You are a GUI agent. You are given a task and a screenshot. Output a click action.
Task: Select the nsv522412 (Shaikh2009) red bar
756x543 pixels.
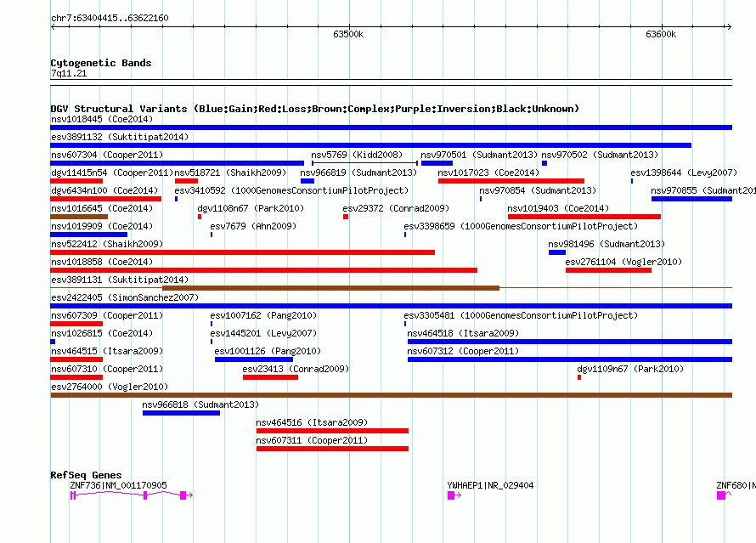[x=243, y=252]
